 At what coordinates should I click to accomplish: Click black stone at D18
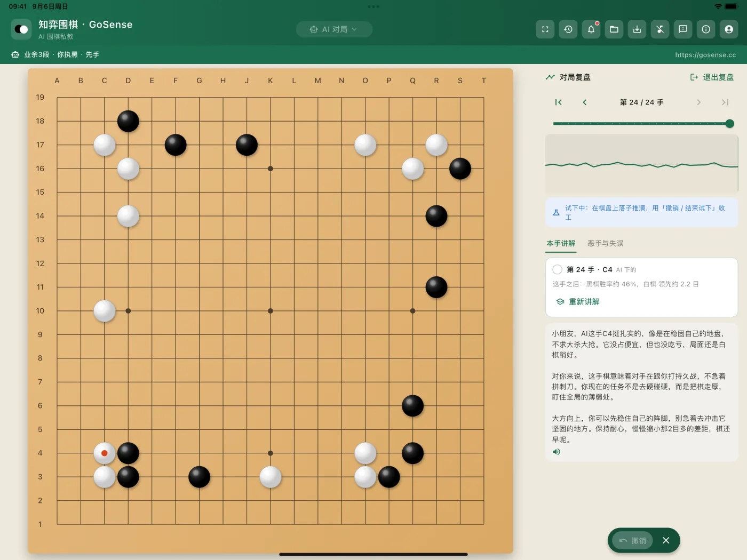(x=128, y=121)
